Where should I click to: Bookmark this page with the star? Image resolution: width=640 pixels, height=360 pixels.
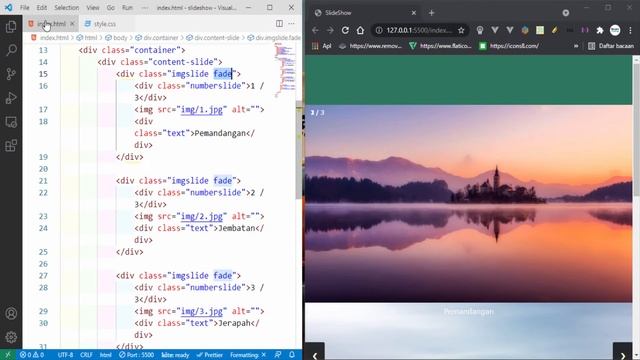point(461,30)
